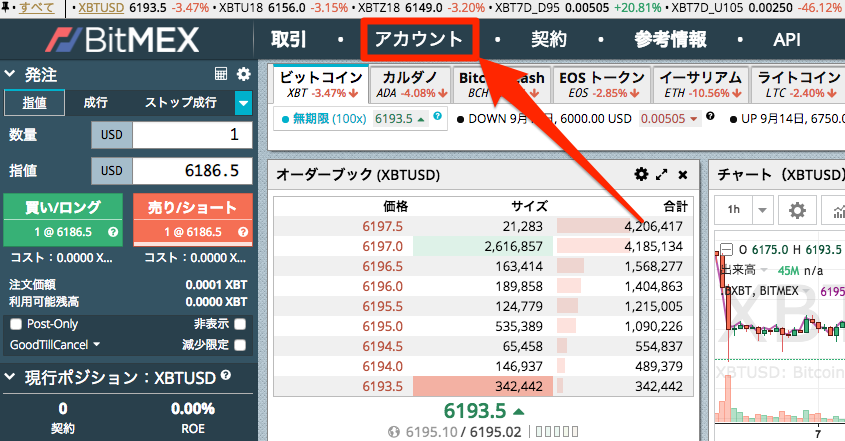
Task: Open order type dropdown arrow
Action: tap(244, 102)
